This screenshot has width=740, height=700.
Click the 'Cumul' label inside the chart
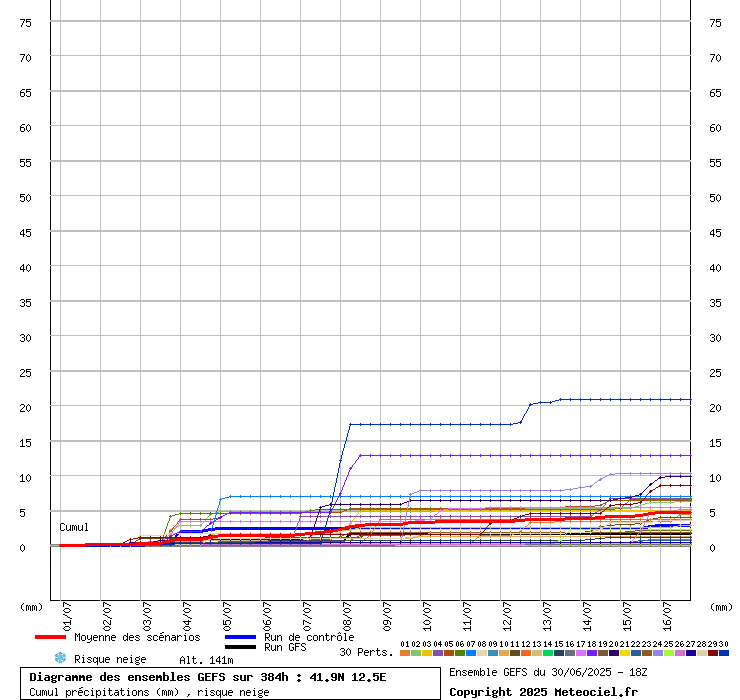click(74, 527)
